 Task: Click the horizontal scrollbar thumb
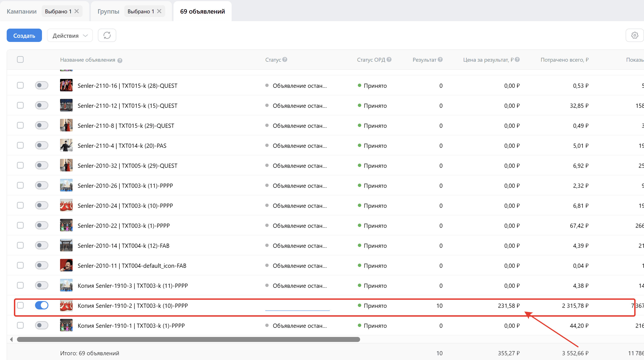click(188, 339)
